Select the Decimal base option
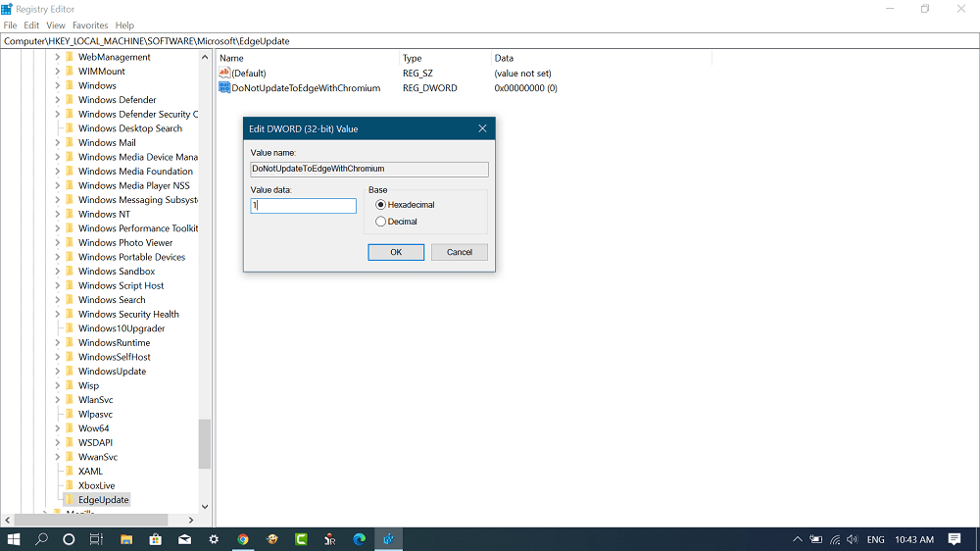980x551 pixels. pyautogui.click(x=380, y=222)
